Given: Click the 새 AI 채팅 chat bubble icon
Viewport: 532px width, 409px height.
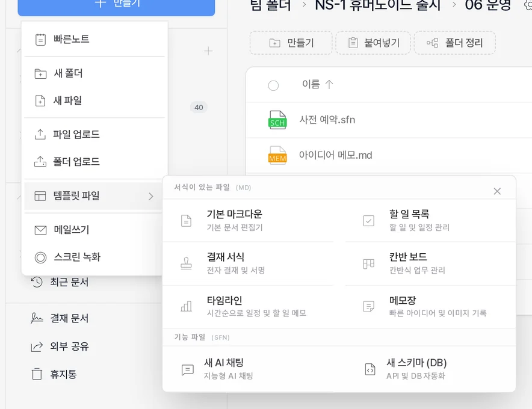Looking at the screenshot, I should pos(188,370).
